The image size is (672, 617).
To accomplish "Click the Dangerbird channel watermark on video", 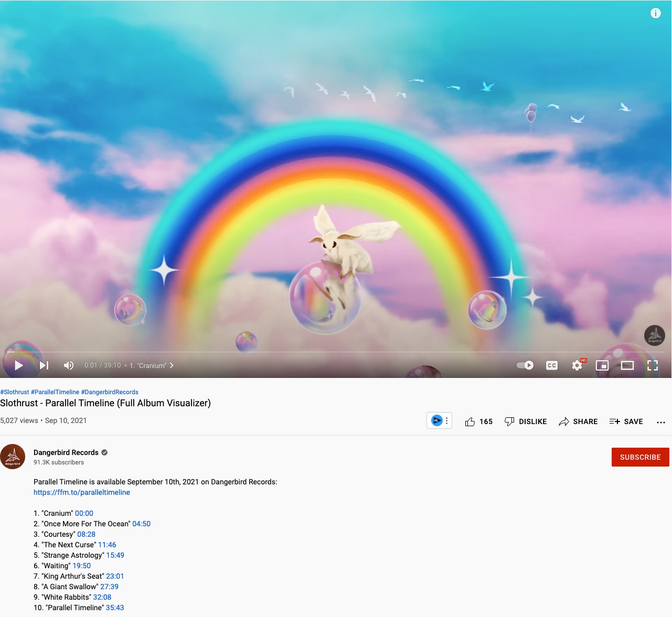I will click(x=655, y=335).
